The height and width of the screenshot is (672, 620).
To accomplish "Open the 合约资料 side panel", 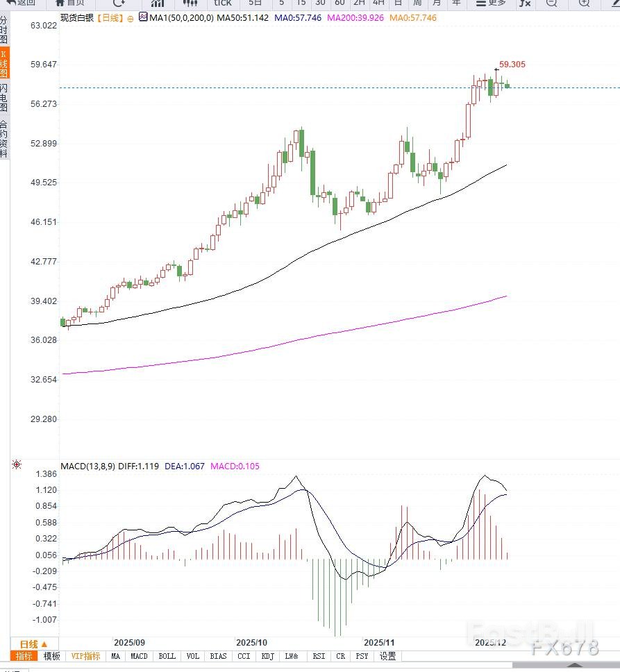I will tap(4, 139).
